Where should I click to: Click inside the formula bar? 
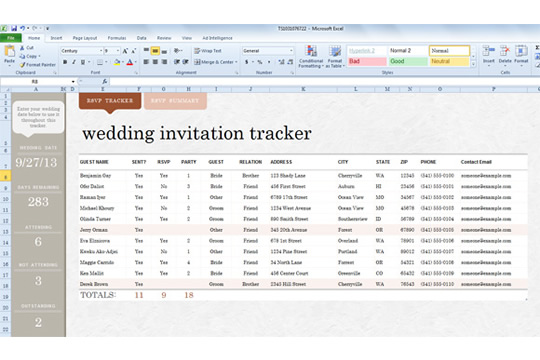[x=324, y=82]
